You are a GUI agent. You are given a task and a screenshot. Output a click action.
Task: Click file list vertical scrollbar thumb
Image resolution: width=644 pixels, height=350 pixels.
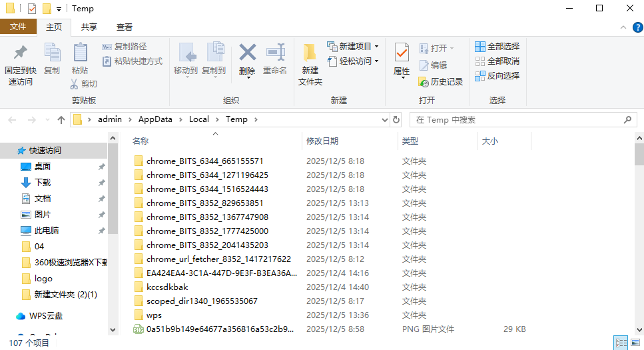click(639, 155)
